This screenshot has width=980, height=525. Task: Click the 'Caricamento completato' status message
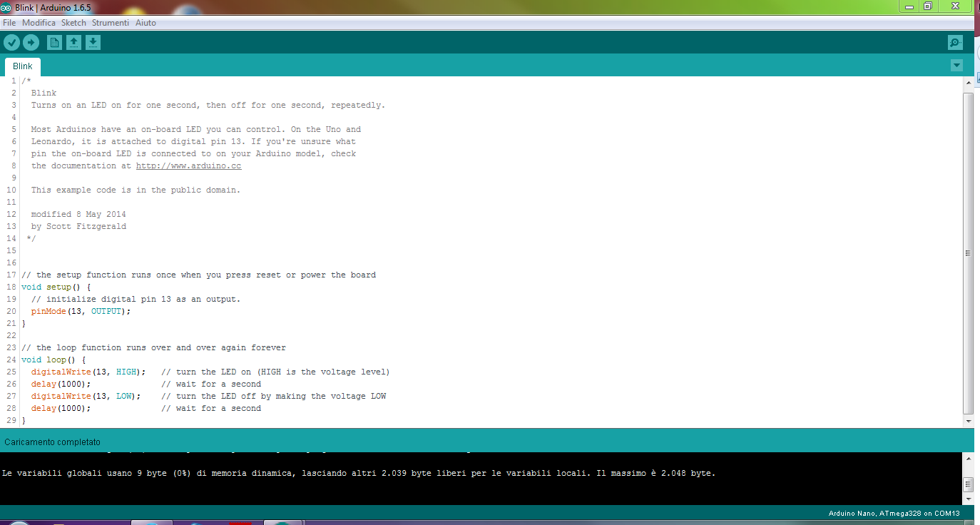pyautogui.click(x=53, y=442)
